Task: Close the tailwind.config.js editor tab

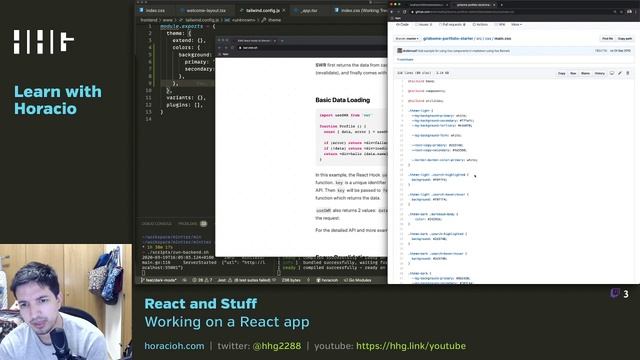Action: click(284, 10)
